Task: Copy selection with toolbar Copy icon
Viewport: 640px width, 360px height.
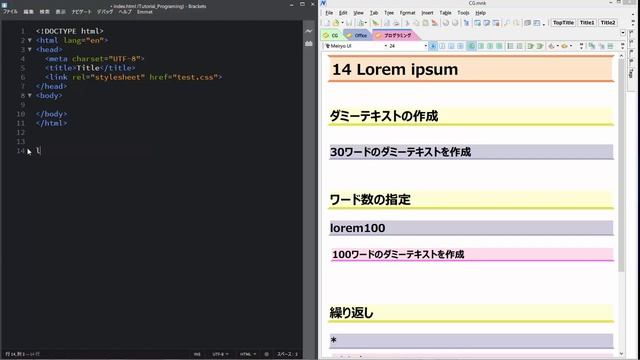Action: click(416, 23)
